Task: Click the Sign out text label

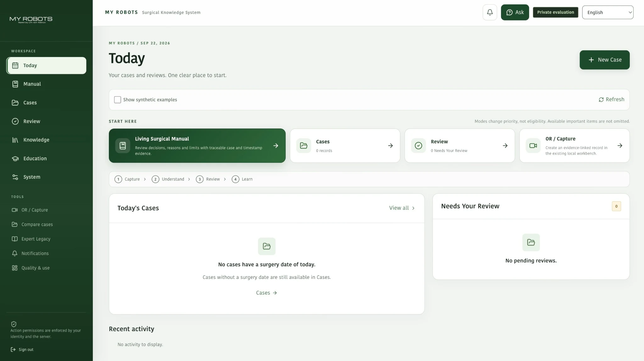Action: (x=26, y=350)
